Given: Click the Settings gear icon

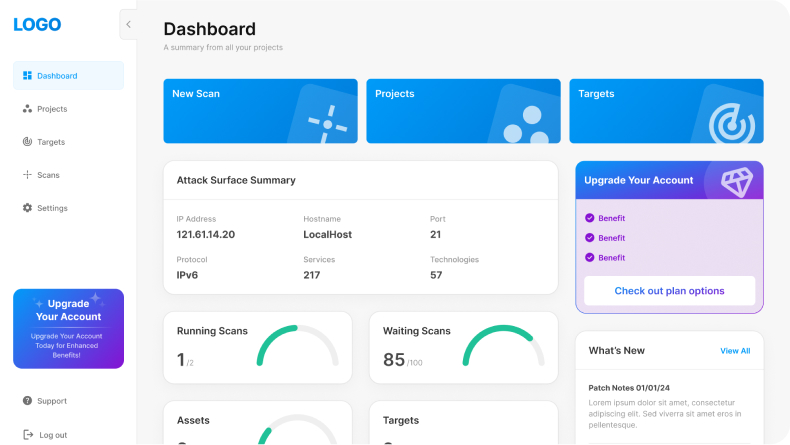Looking at the screenshot, I should [x=27, y=208].
